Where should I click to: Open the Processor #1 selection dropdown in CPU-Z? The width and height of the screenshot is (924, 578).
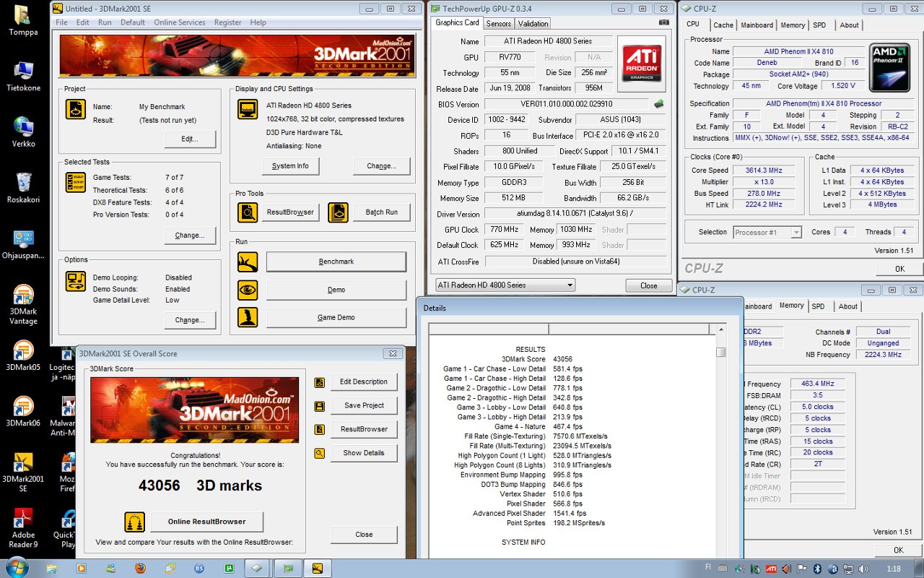pyautogui.click(x=767, y=233)
